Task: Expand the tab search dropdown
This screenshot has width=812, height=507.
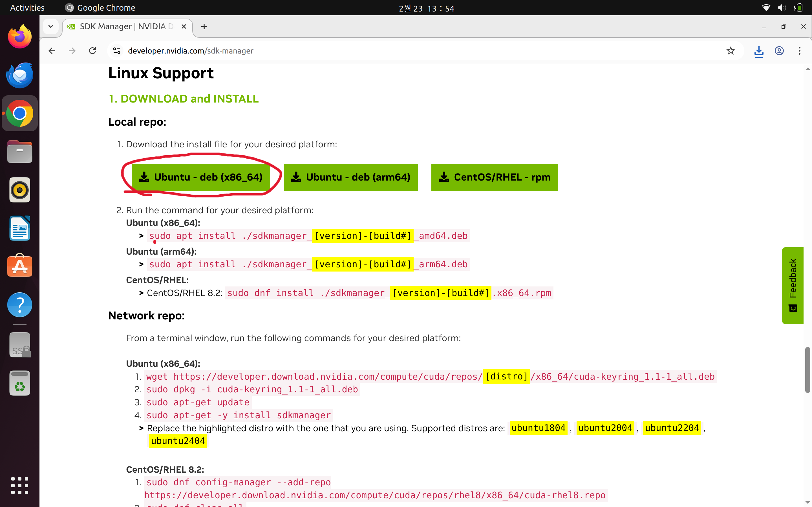Action: pyautogui.click(x=51, y=26)
